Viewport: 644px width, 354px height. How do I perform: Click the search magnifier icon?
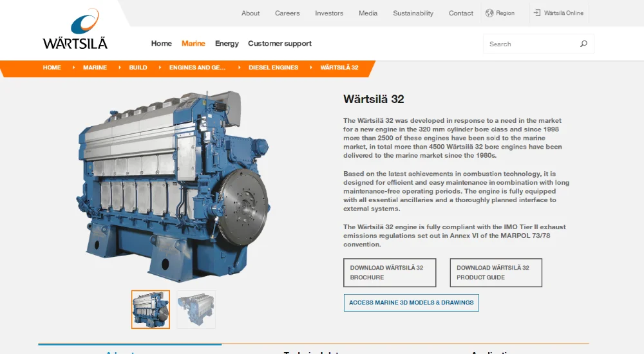(583, 44)
